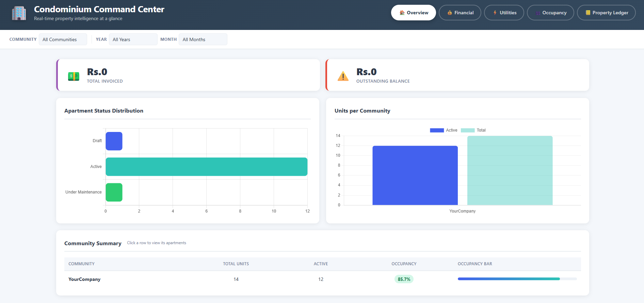
Task: Click the lightning bolt icon on Utilities tab
Action: pyautogui.click(x=495, y=13)
